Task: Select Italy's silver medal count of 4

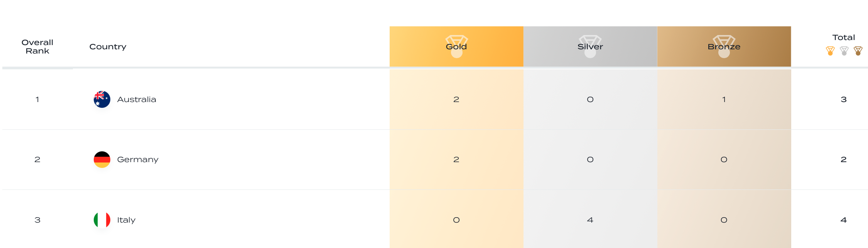Action: click(x=590, y=220)
